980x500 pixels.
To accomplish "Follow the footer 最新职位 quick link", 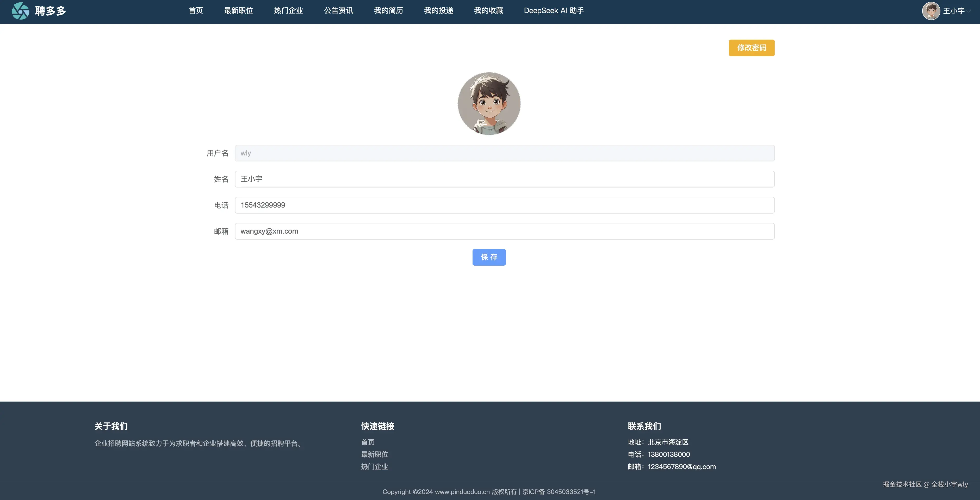I will click(x=374, y=454).
